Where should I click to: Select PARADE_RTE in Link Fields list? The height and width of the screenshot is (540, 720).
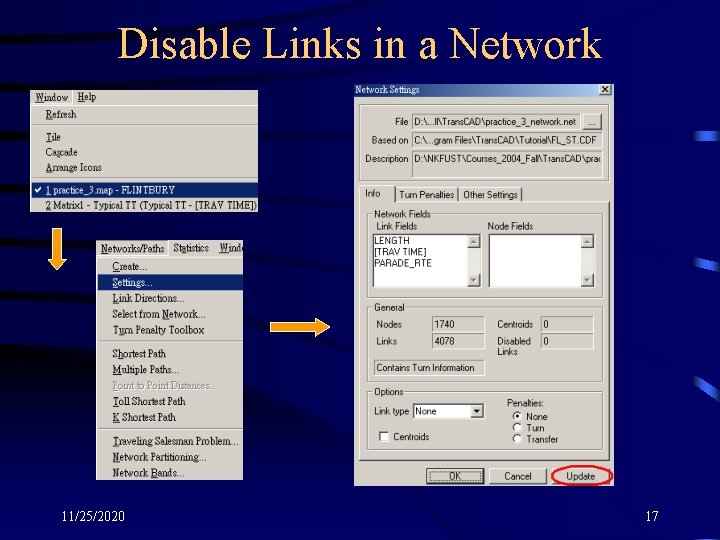coord(403,263)
